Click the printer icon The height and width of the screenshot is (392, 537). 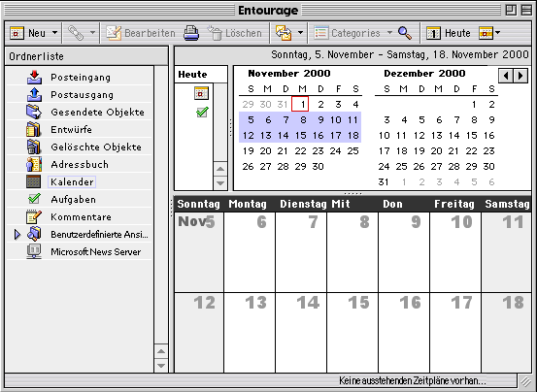pos(190,33)
